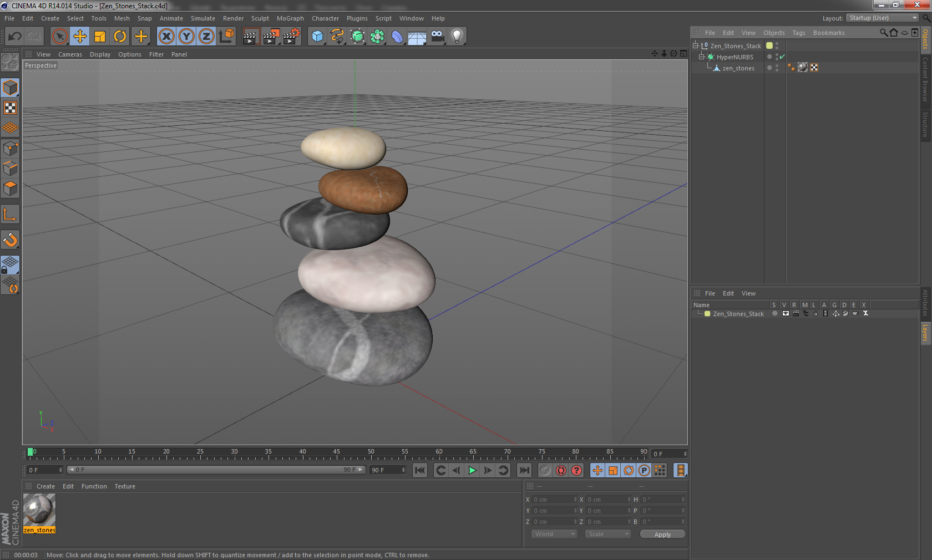Select the Live Selection arrow tool
The width and height of the screenshot is (932, 560).
coord(59,37)
